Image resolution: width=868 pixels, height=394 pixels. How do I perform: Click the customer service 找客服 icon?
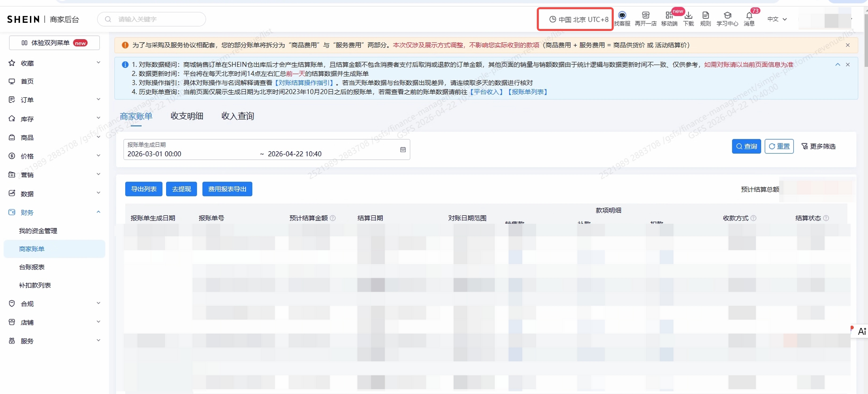pos(622,16)
